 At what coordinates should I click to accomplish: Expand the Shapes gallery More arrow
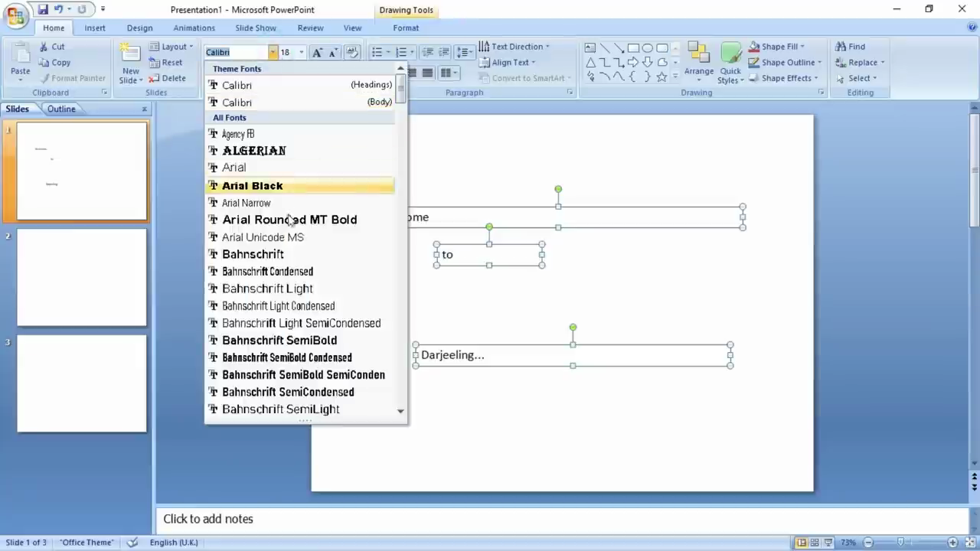tap(677, 77)
